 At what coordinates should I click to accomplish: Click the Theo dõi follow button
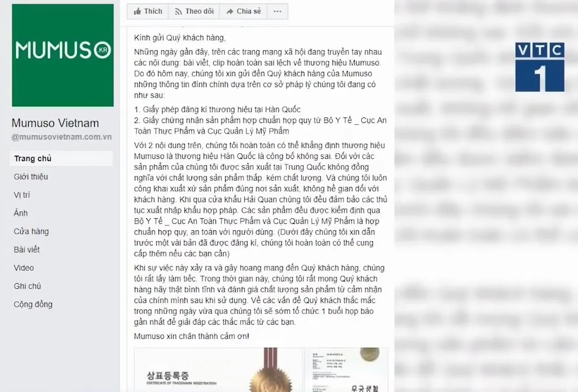(x=194, y=11)
